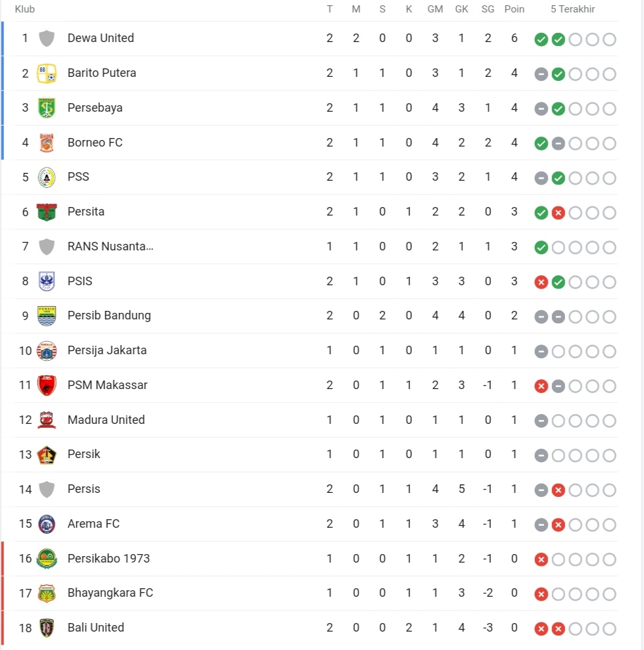
Task: Open the Dewa United team link
Action: (101, 38)
